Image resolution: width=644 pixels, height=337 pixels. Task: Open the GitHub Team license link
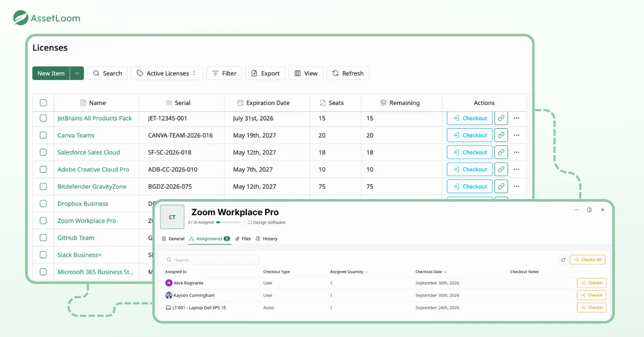point(76,238)
